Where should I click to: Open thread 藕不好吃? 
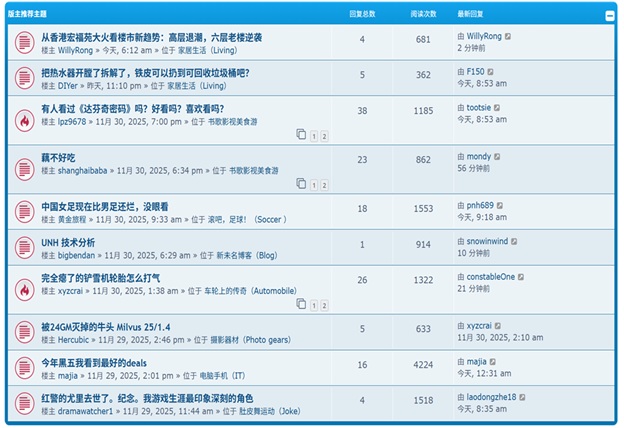[x=58, y=158]
